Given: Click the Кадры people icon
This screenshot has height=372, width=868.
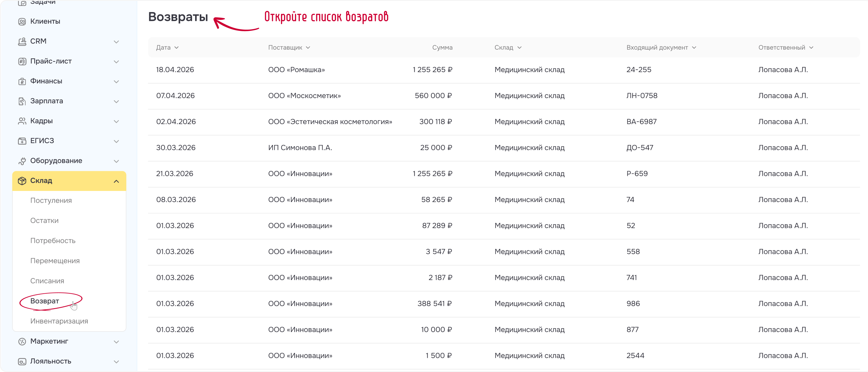Looking at the screenshot, I should pyautogui.click(x=22, y=121).
